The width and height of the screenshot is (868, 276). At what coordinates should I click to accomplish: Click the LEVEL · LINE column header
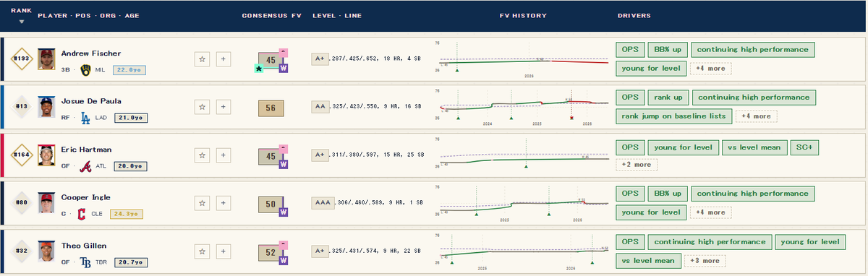(x=337, y=15)
